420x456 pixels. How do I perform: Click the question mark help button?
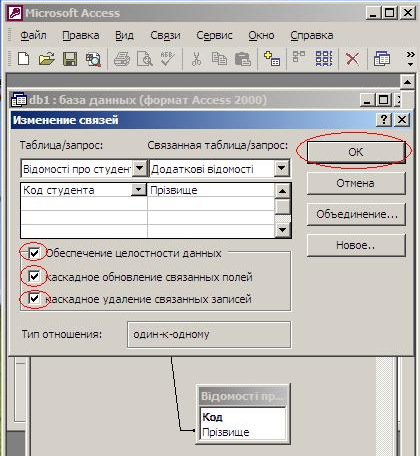click(x=384, y=119)
